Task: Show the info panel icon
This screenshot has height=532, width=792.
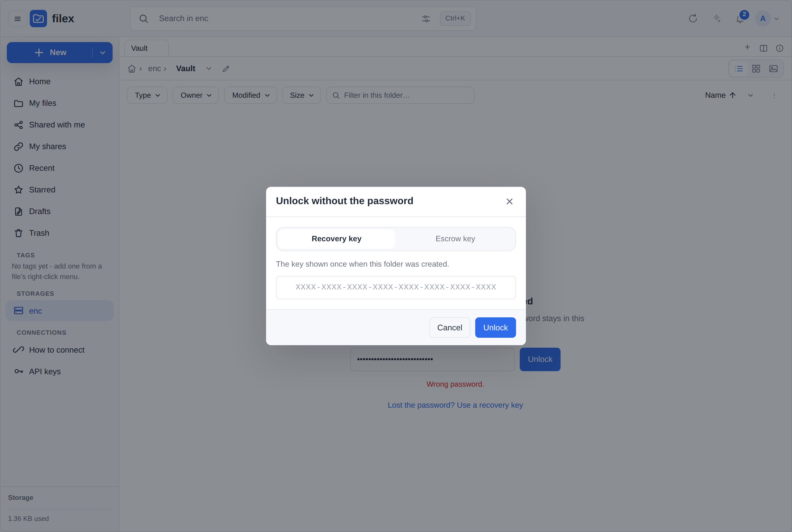Action: click(779, 48)
